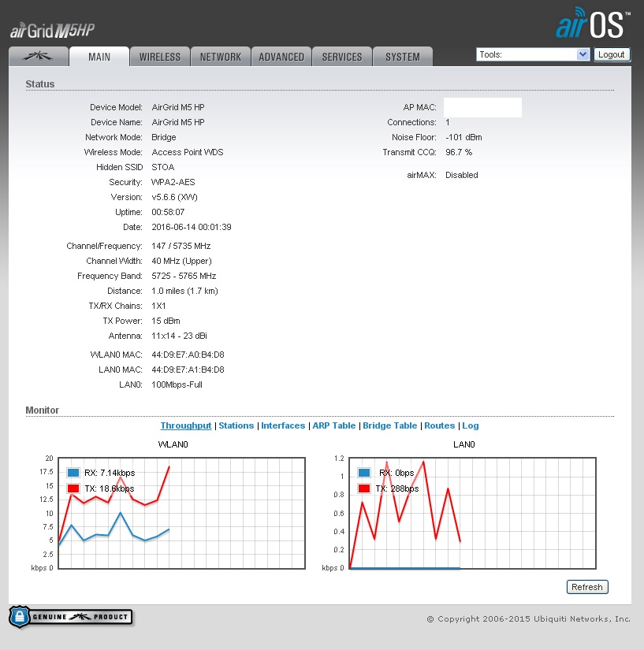Click the WLAN0 throughput graph
Viewport: 644px width, 650px height.
181,513
